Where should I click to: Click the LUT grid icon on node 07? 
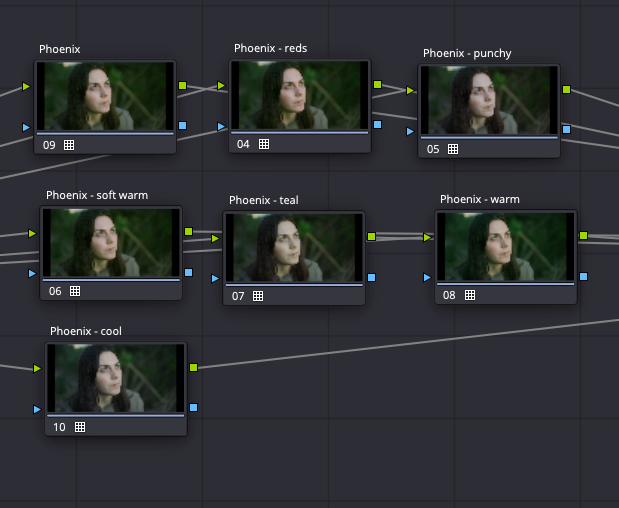tap(257, 296)
